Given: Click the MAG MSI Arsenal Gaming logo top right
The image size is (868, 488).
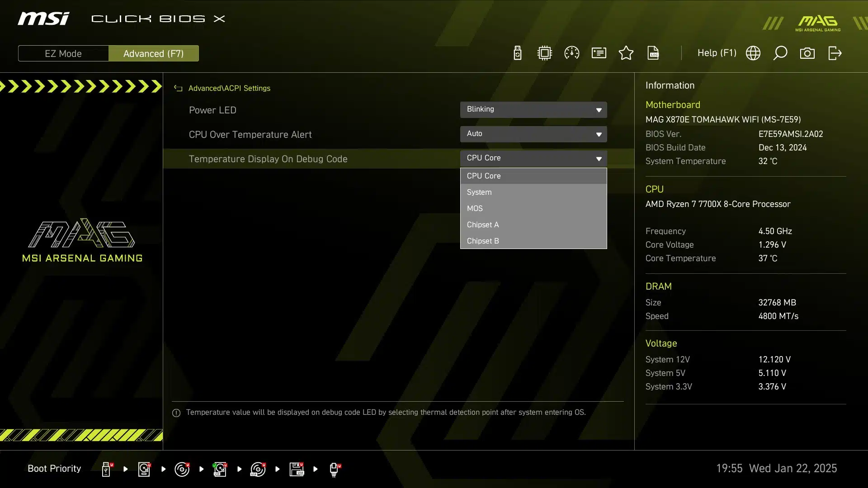Looking at the screenshot, I should (818, 23).
